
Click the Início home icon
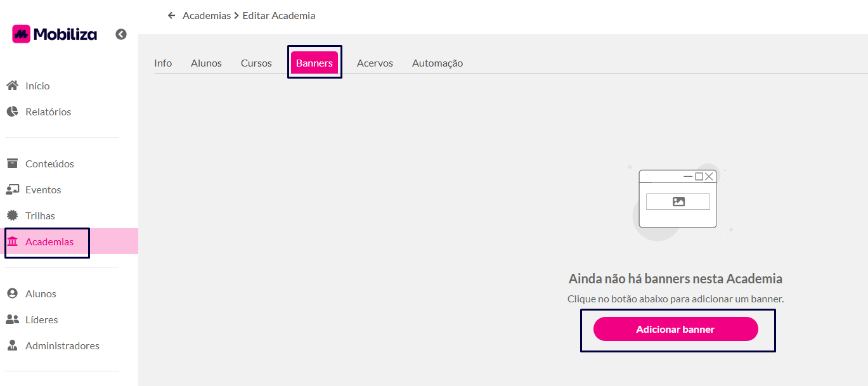click(x=12, y=86)
